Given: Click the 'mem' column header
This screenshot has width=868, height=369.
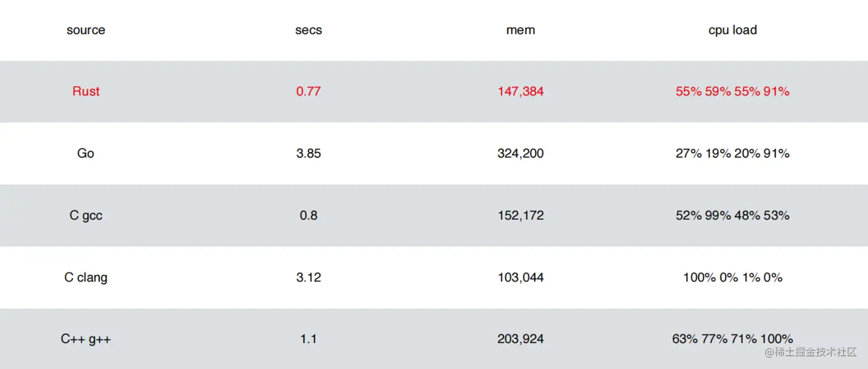Looking at the screenshot, I should coord(521,30).
